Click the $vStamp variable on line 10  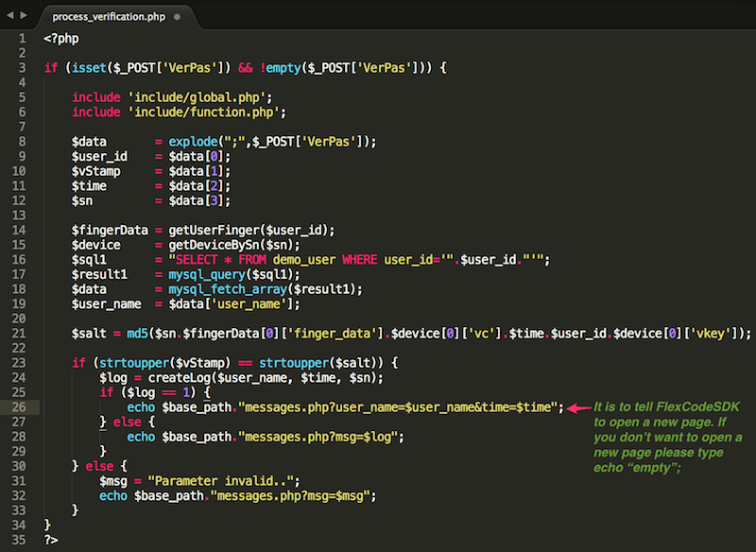(x=96, y=172)
